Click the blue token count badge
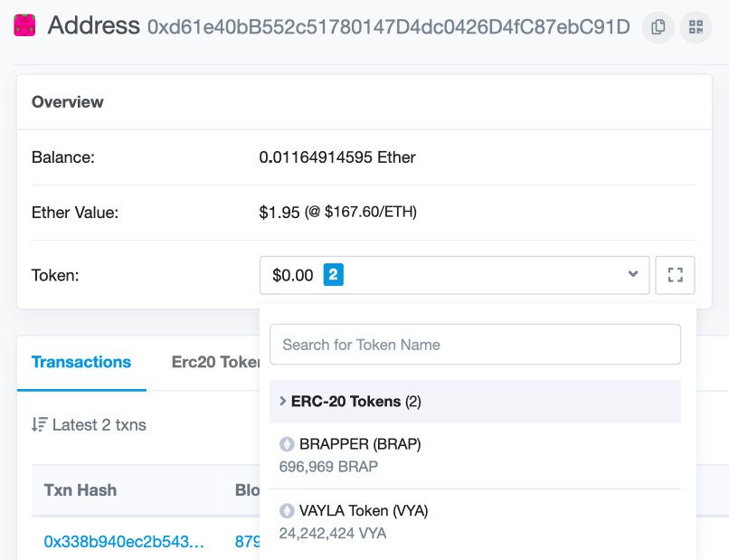Screen dimensions: 729x560 click(333, 275)
